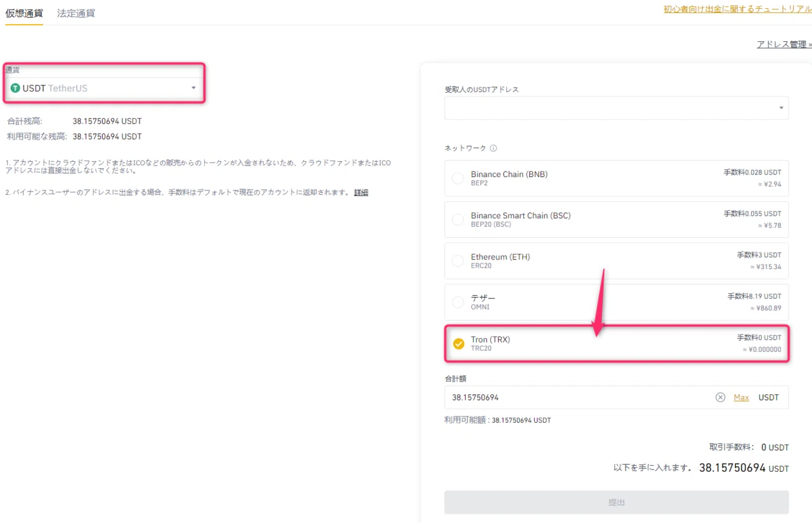Click the 合計額 amount input field

617,397
